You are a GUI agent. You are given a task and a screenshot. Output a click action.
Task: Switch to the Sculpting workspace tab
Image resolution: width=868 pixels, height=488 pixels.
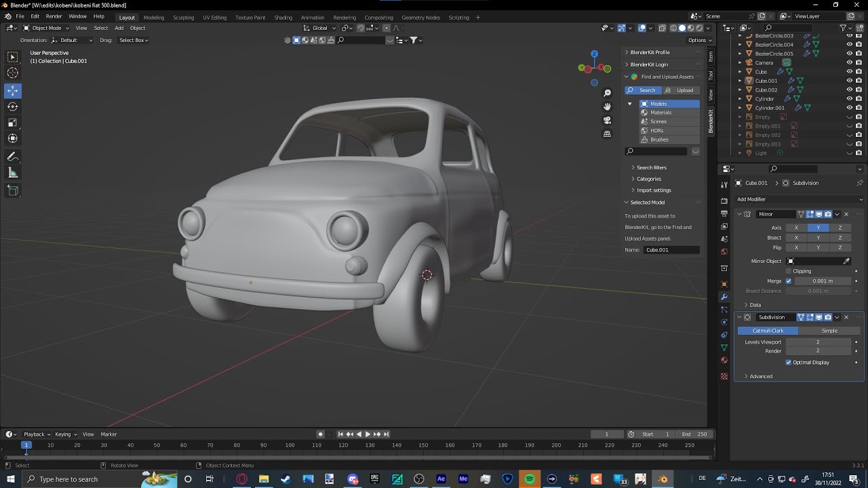pyautogui.click(x=183, y=17)
